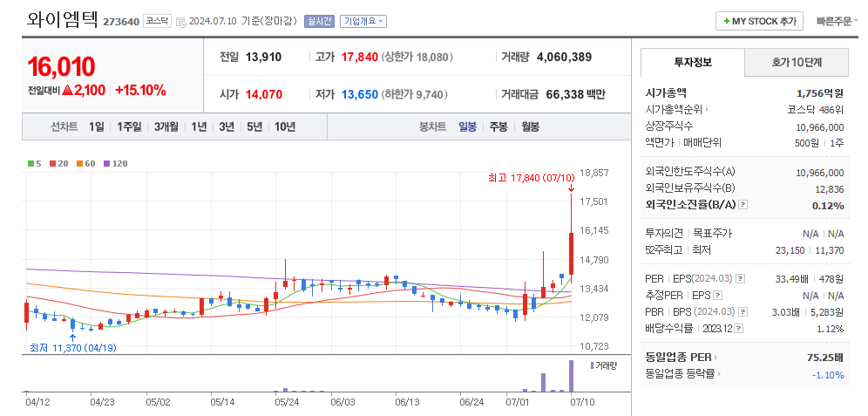Click the purple 거래량 legend marker
Viewport: 868px width, 416px height.
592,365
